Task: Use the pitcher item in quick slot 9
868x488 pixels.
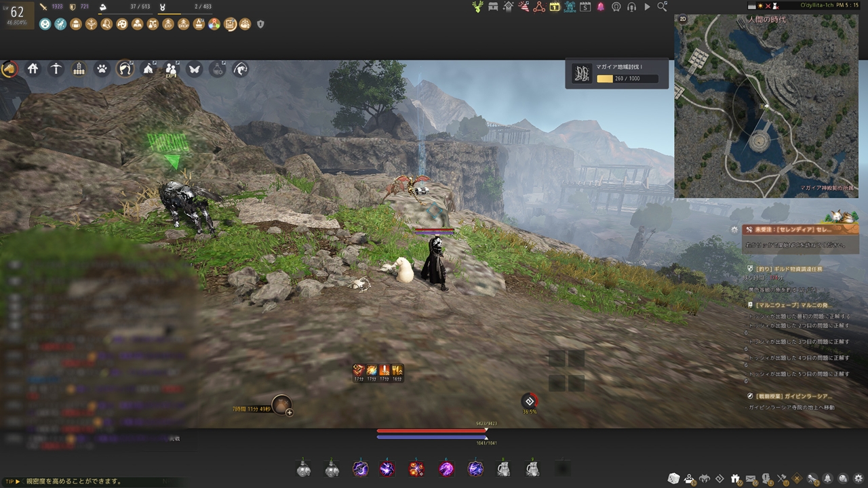Action: pyautogui.click(x=532, y=468)
